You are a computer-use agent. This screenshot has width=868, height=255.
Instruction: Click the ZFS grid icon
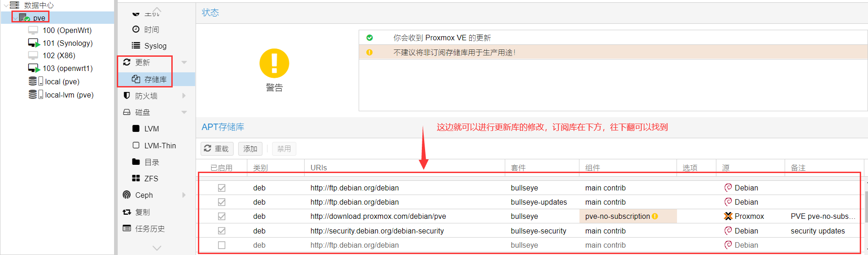point(136,178)
